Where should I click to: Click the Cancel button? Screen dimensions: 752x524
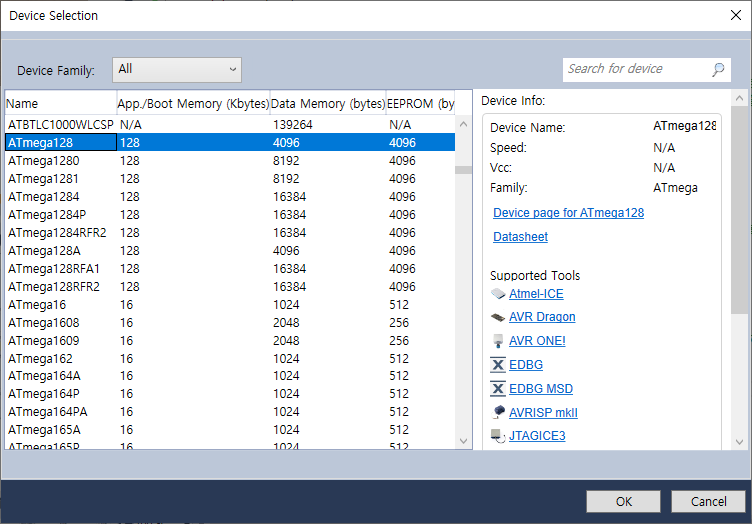click(708, 501)
